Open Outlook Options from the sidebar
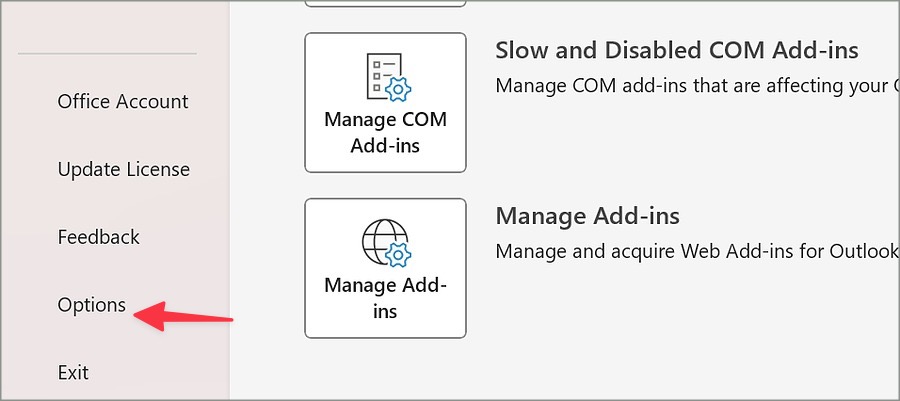 92,305
